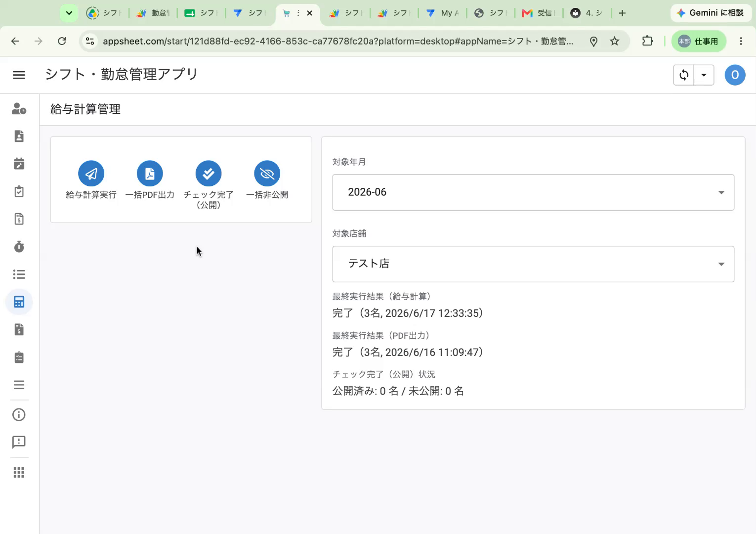
Task: Open the user account avatar O
Action: coord(735,75)
